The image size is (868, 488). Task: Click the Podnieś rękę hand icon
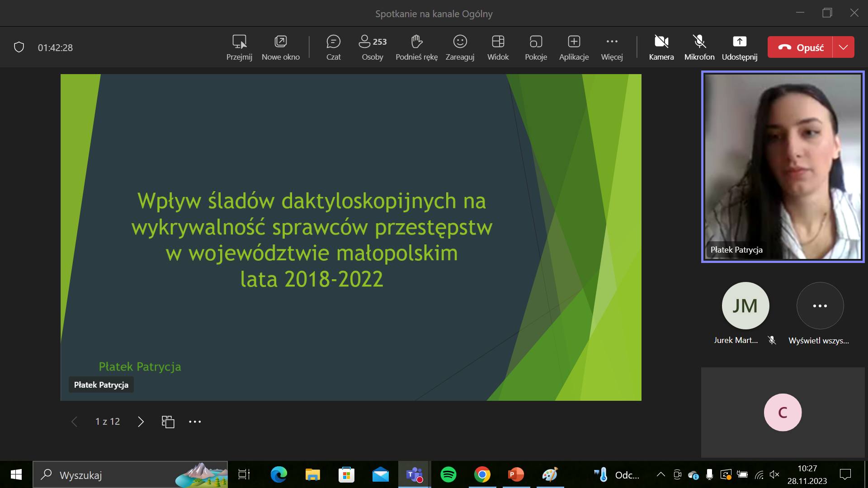(416, 42)
